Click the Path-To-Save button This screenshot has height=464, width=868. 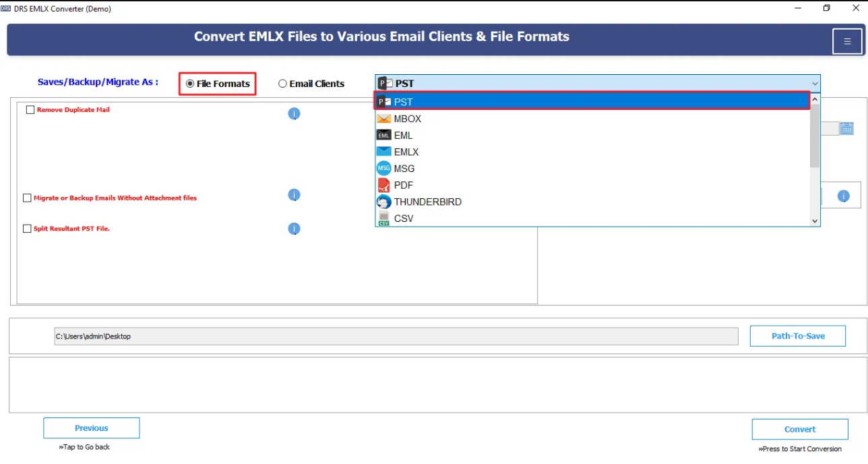(797, 335)
